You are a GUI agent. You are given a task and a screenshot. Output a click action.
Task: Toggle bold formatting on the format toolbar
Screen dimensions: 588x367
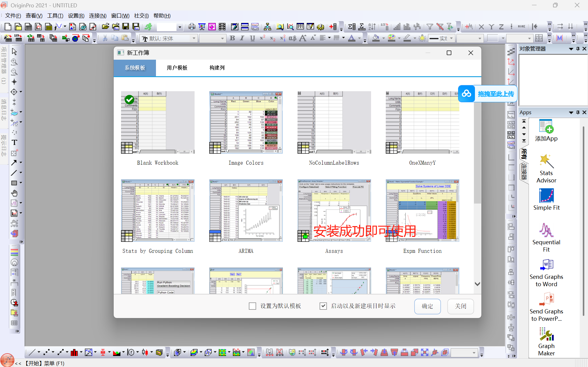point(232,38)
